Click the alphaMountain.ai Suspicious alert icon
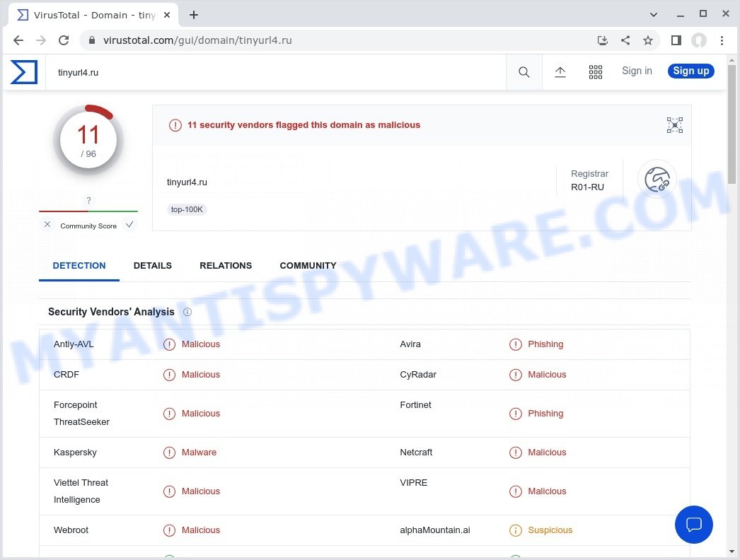Image resolution: width=740 pixels, height=560 pixels. click(x=515, y=530)
